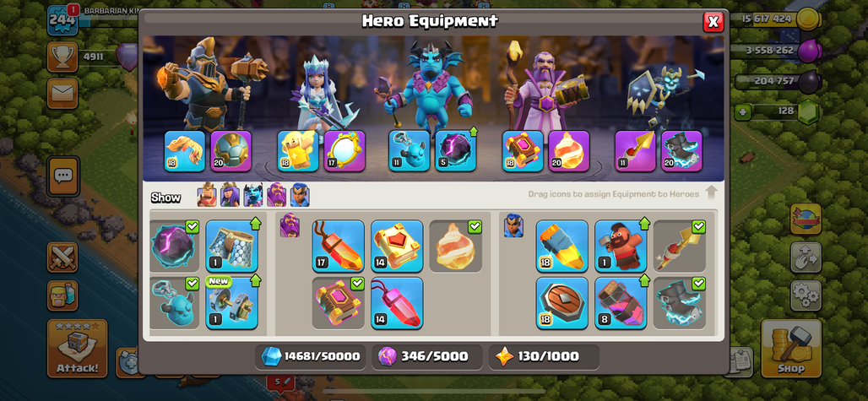This screenshot has height=401, width=868.
Task: Add gems with the green plus
Action: point(742,113)
